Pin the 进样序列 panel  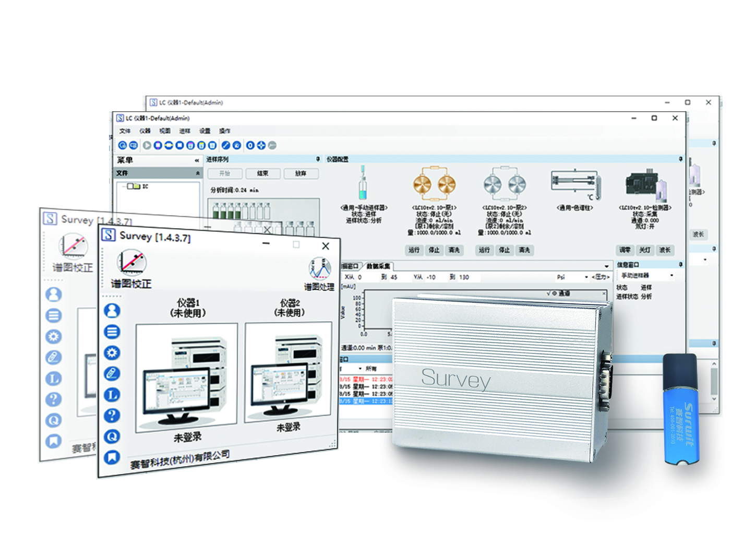click(318, 159)
